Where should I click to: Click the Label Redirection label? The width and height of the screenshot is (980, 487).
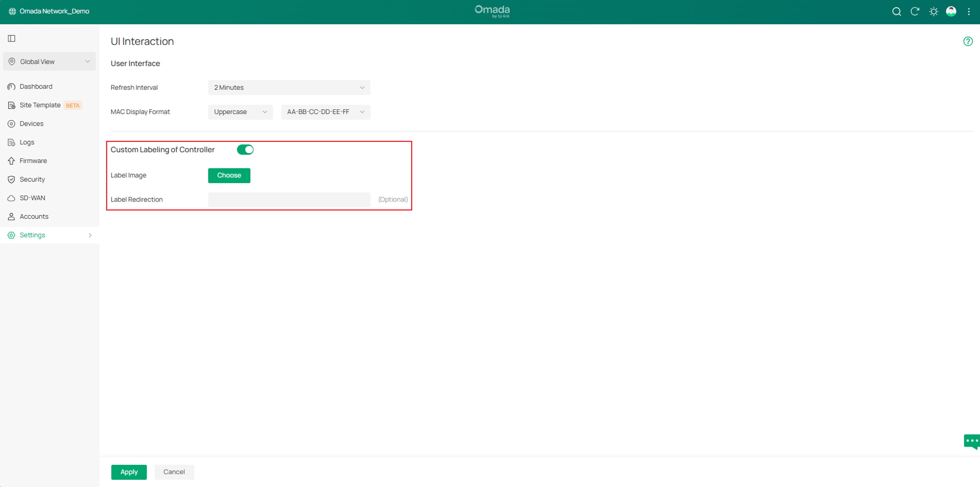137,199
